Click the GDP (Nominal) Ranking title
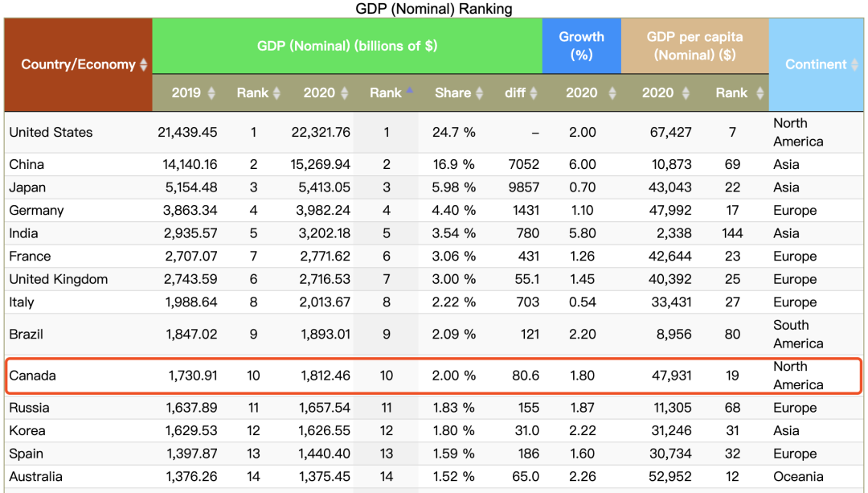Viewport: 868px width, 493px height. [433, 9]
